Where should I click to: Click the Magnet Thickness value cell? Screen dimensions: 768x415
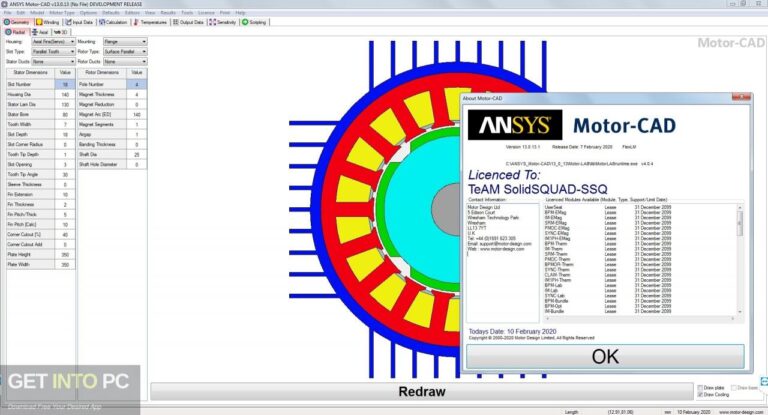tap(137, 95)
